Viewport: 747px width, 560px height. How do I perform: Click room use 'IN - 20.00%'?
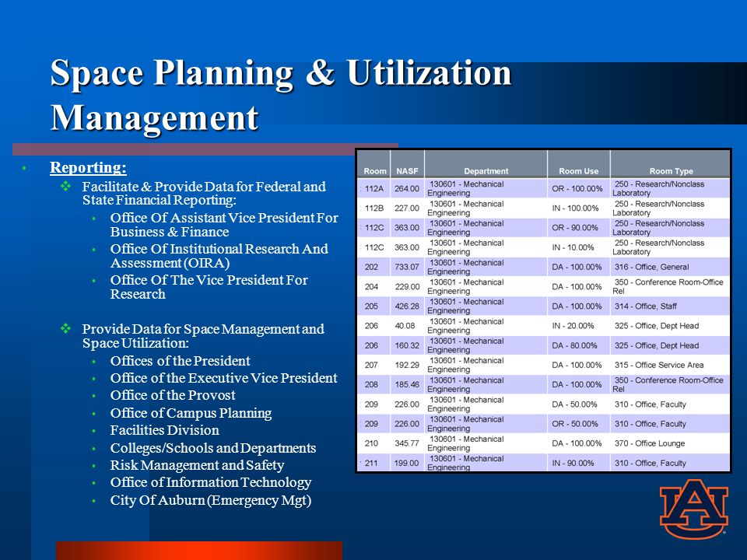pos(573,326)
